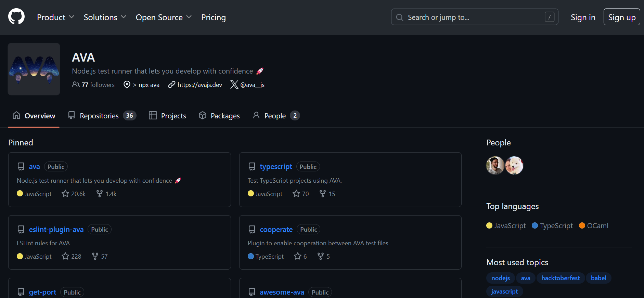Click the X logo beside @ava_js
The image size is (644, 298).
(x=234, y=85)
